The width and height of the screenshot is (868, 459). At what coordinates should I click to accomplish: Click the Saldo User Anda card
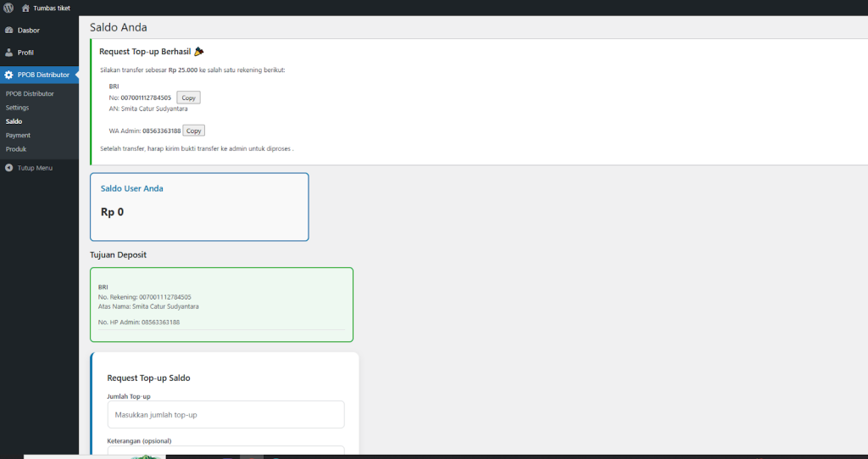199,207
